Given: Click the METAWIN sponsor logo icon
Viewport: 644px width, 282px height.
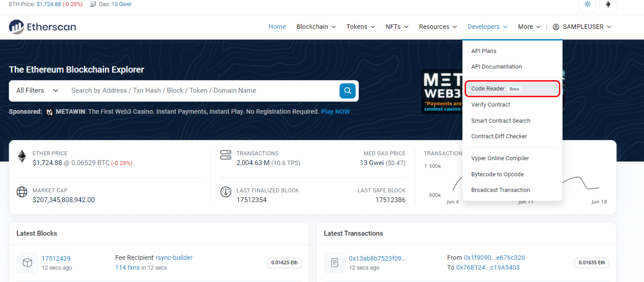Looking at the screenshot, I should tap(49, 112).
